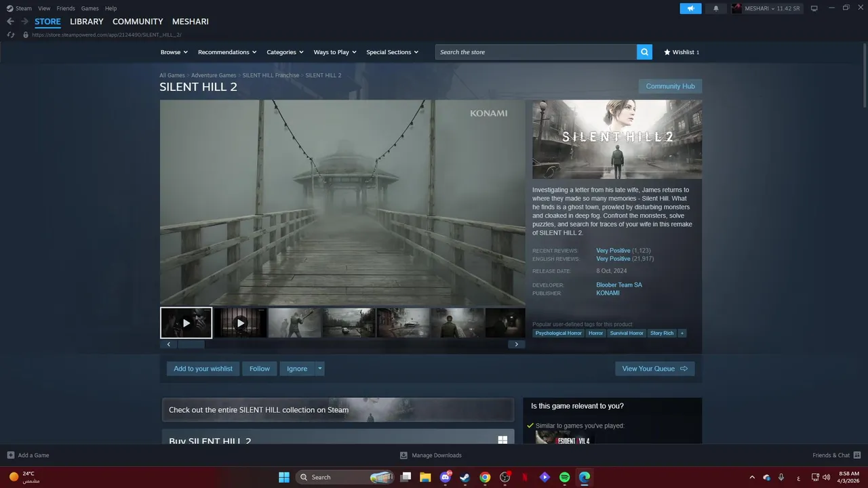Switch to the STORE tab
The height and width of the screenshot is (488, 868).
pyautogui.click(x=47, y=22)
